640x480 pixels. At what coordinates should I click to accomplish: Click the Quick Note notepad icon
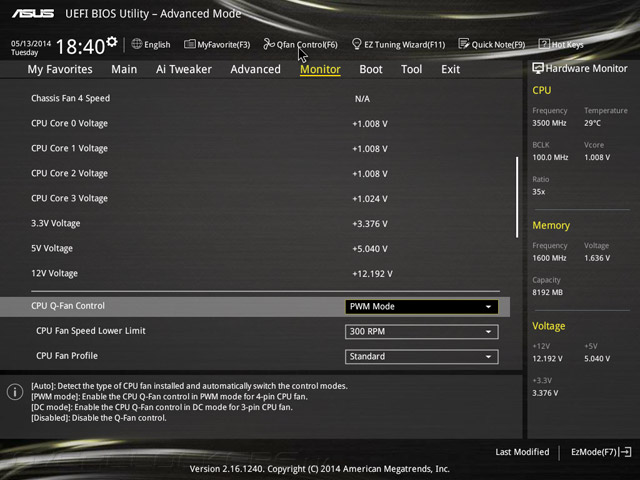click(464, 44)
